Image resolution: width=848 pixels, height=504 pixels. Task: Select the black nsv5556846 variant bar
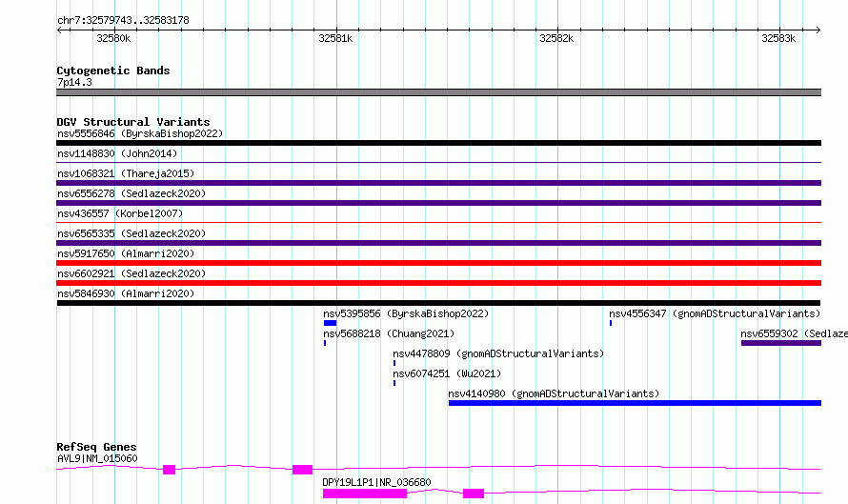pyautogui.click(x=438, y=143)
